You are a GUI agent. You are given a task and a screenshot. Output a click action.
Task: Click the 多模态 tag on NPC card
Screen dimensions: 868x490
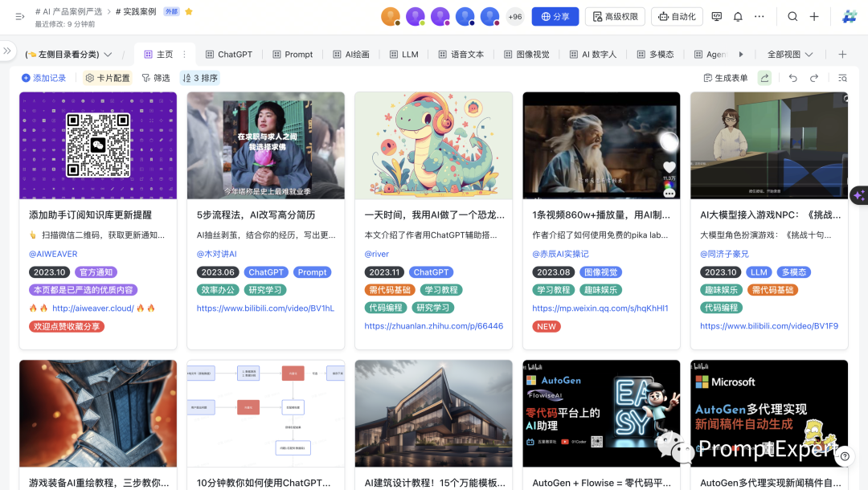tap(794, 272)
